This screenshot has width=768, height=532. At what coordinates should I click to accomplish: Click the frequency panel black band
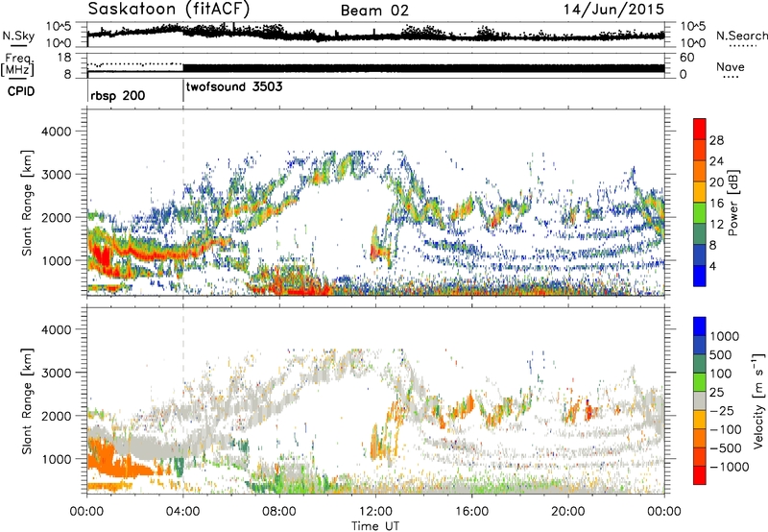[x=423, y=68]
